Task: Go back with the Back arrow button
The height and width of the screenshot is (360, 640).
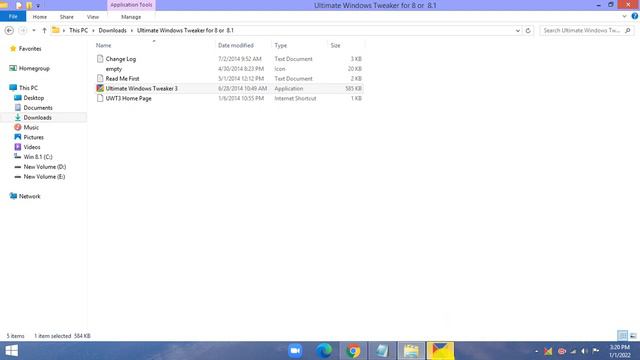Action: click(9, 31)
